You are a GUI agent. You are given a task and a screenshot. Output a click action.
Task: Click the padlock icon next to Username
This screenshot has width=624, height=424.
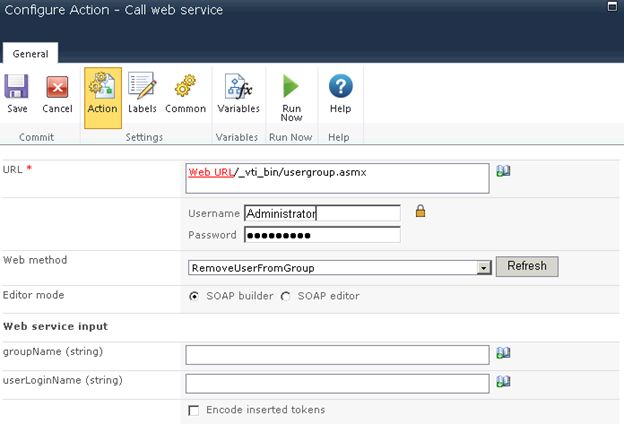point(420,211)
